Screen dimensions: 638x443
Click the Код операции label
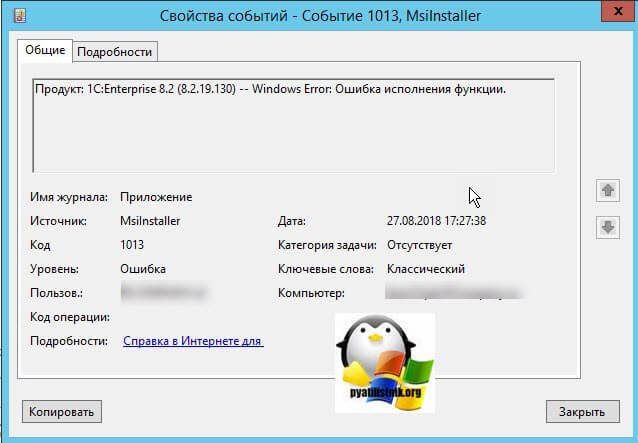pyautogui.click(x=70, y=317)
